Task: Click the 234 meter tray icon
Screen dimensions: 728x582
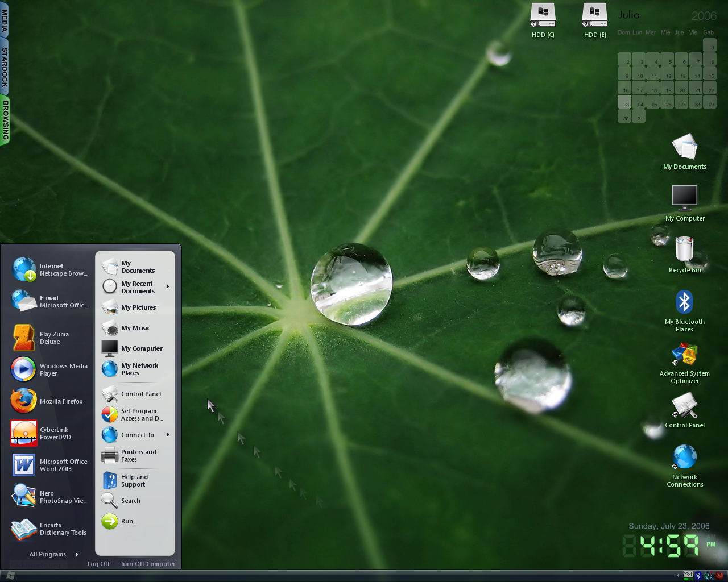Action: click(688, 575)
